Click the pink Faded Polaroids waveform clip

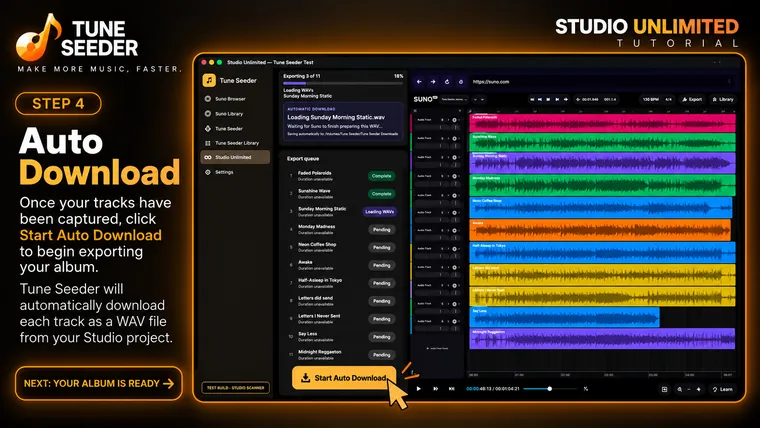pos(602,124)
